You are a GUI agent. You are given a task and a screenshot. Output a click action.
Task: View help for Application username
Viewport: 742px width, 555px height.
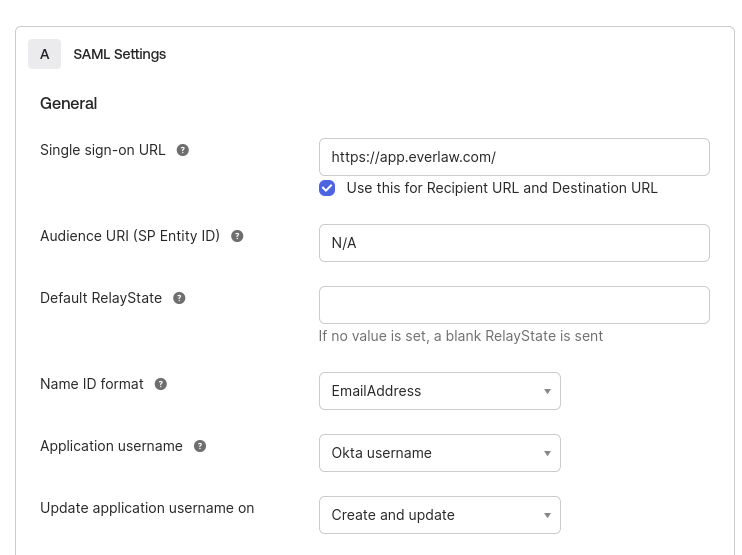point(200,446)
